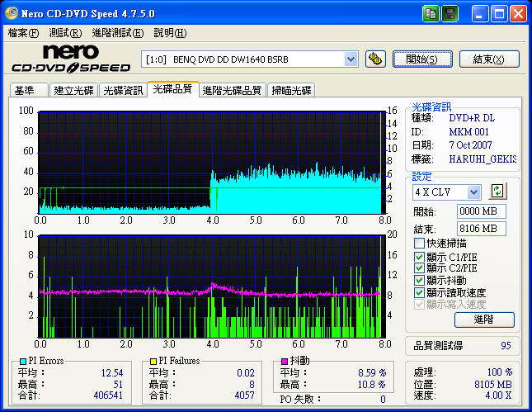This screenshot has width=532, height=412.
Task: Uncheck 顯示 C1/PIE checkbox
Action: click(x=419, y=257)
